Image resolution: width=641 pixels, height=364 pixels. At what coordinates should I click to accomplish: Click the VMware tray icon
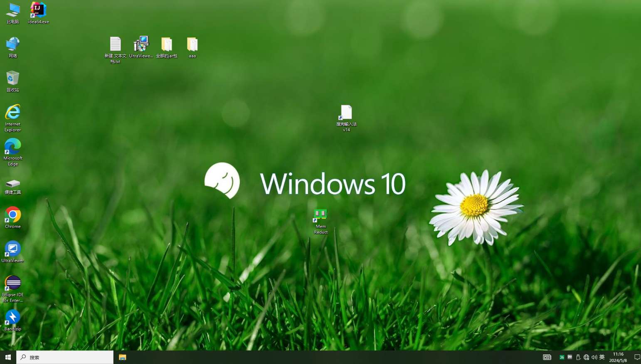click(x=570, y=357)
